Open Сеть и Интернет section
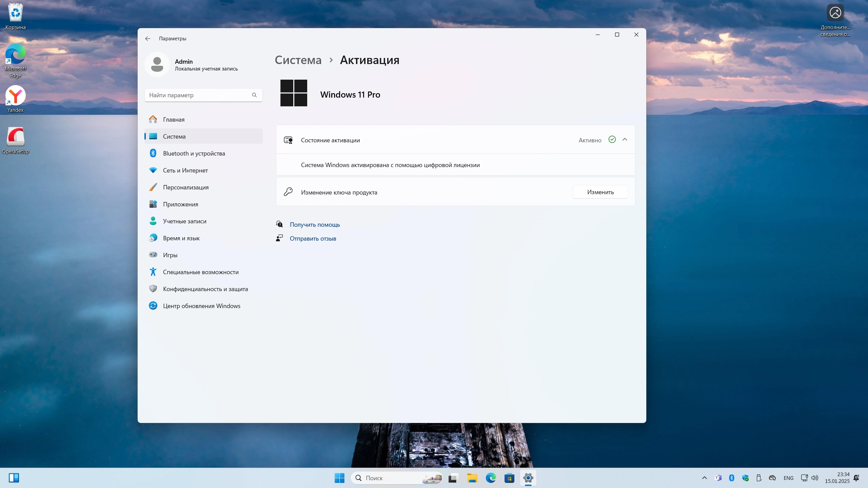 (x=185, y=170)
